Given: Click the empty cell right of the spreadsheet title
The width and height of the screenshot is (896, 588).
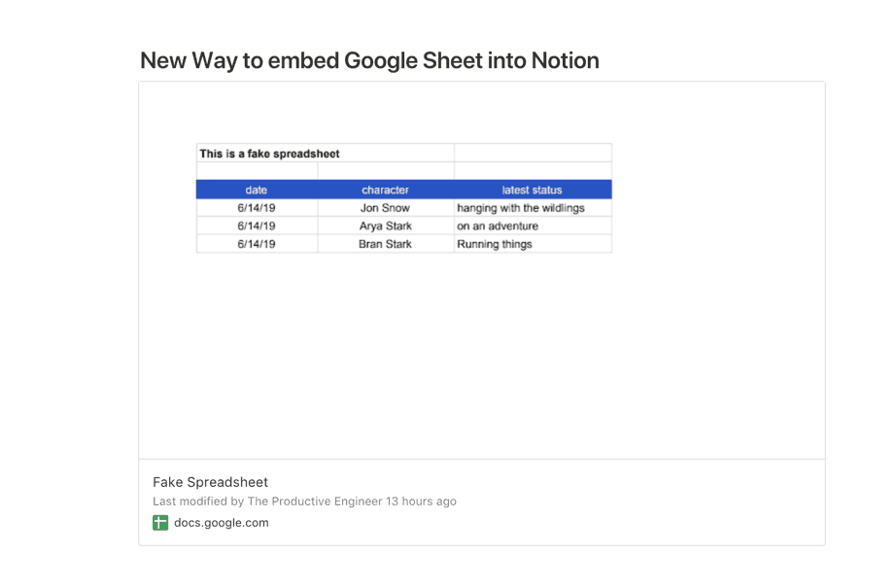Looking at the screenshot, I should tap(533, 154).
